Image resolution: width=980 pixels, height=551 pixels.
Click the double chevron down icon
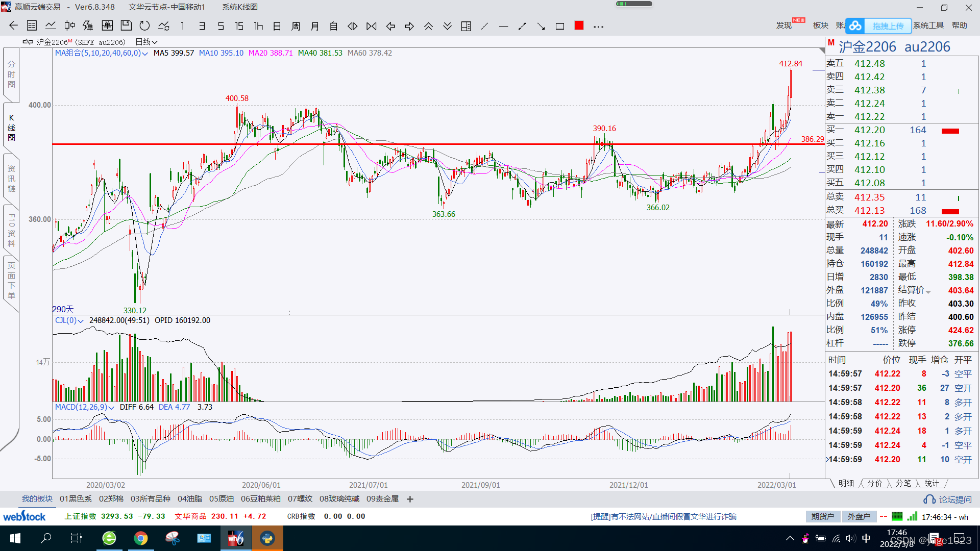447,26
